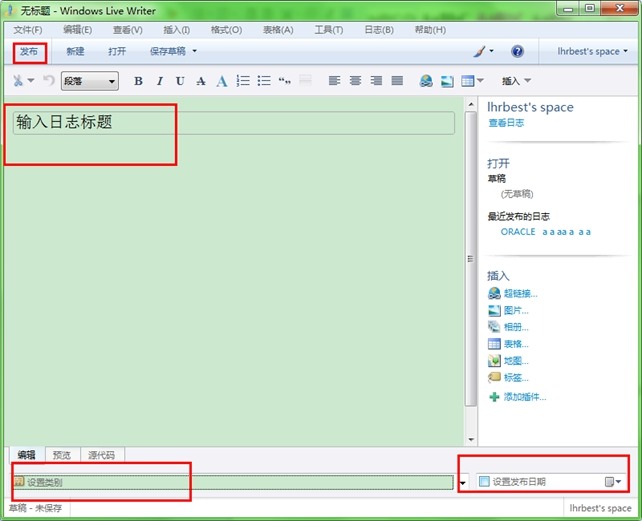Open the 帮助(H) menu
642x521 pixels.
[x=430, y=30]
